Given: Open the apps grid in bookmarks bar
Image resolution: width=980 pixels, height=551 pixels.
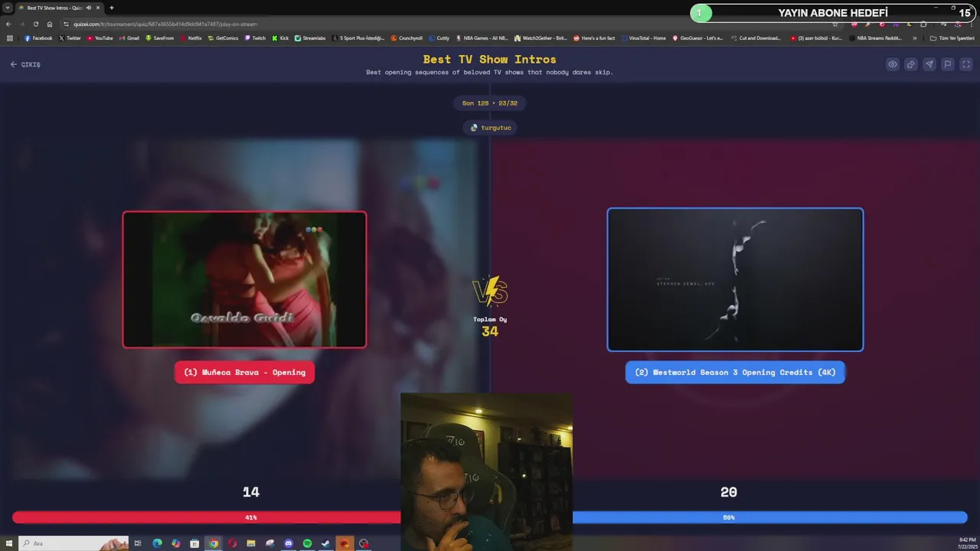Looking at the screenshot, I should pyautogui.click(x=10, y=37).
